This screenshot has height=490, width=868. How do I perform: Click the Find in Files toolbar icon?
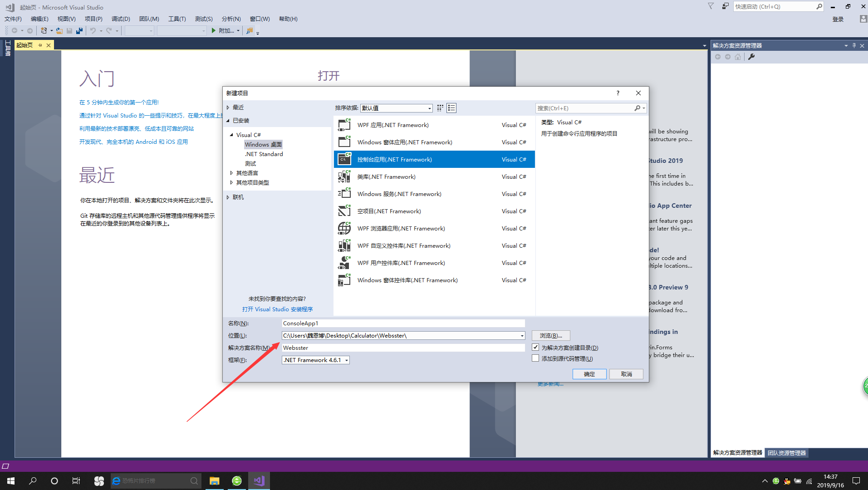(x=250, y=31)
